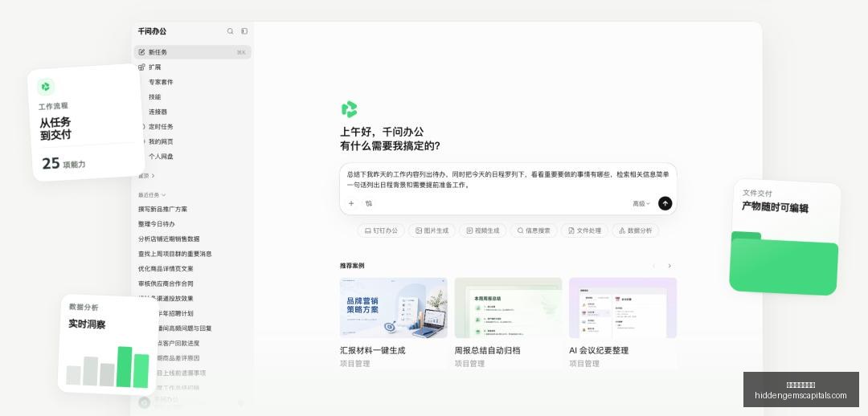This screenshot has height=416, width=868.
Task: Open recent task 分析店铺近期销售数据
Action: 169,239
